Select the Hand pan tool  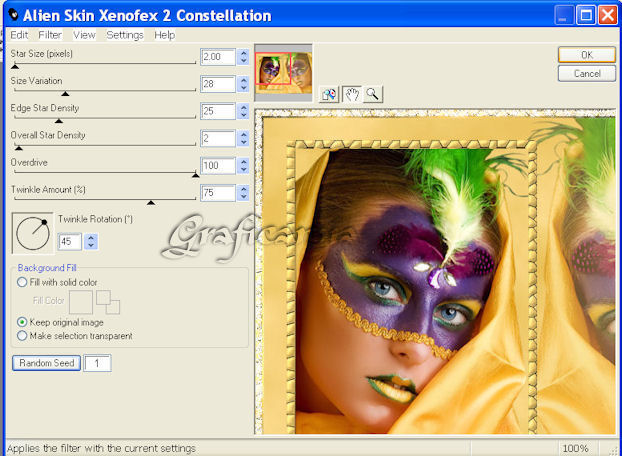pos(351,94)
